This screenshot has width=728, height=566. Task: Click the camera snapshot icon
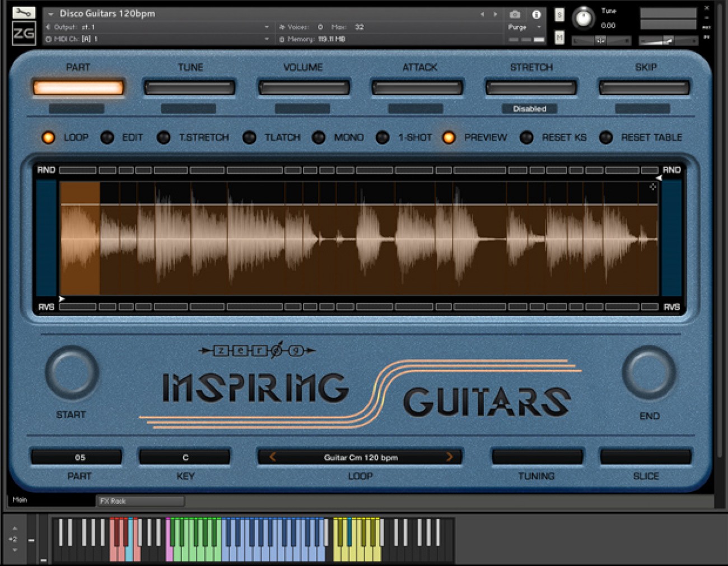click(515, 14)
